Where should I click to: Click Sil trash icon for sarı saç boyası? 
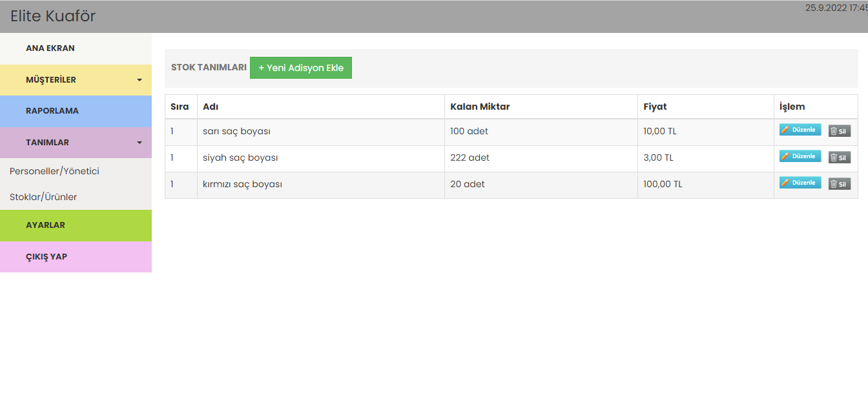pos(834,131)
